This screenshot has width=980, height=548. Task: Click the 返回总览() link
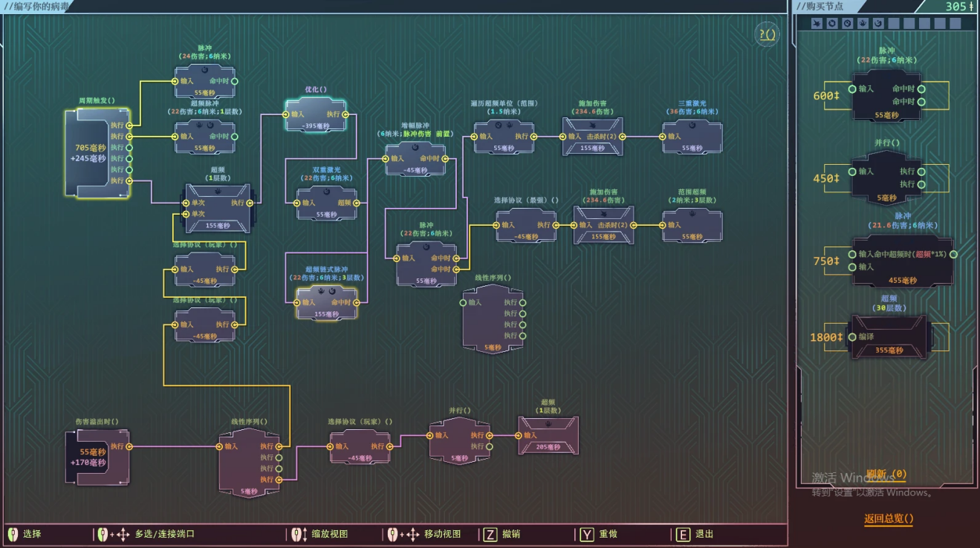pyautogui.click(x=889, y=518)
